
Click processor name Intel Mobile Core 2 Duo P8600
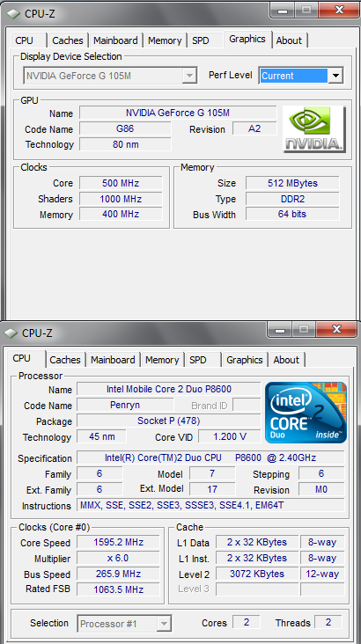click(168, 389)
